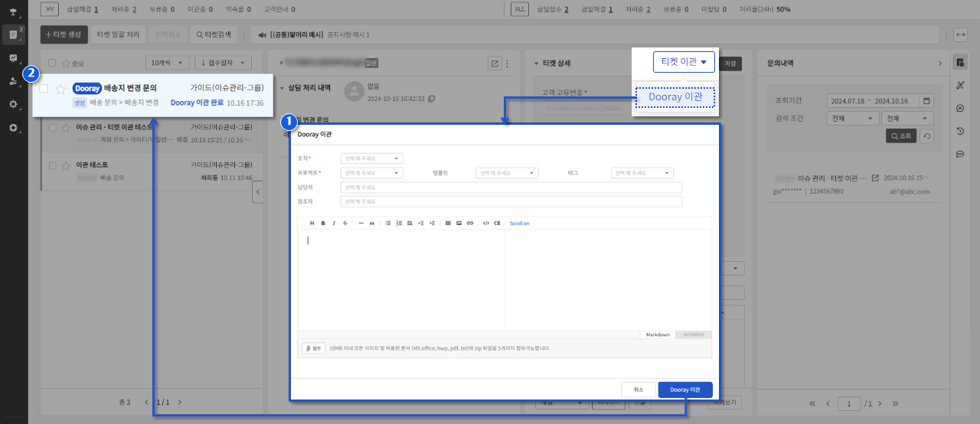
Task: Click the 첨부 attach file button
Action: tap(313, 347)
